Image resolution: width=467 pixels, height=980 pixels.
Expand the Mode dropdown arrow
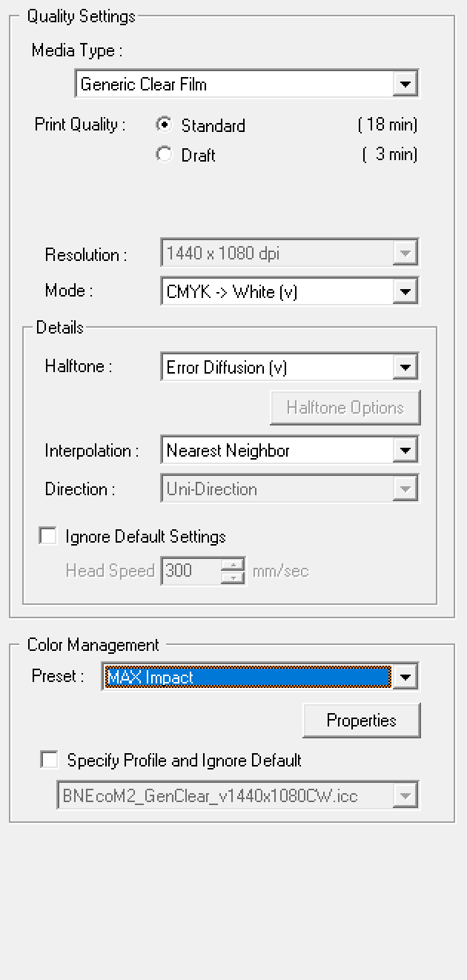(404, 291)
